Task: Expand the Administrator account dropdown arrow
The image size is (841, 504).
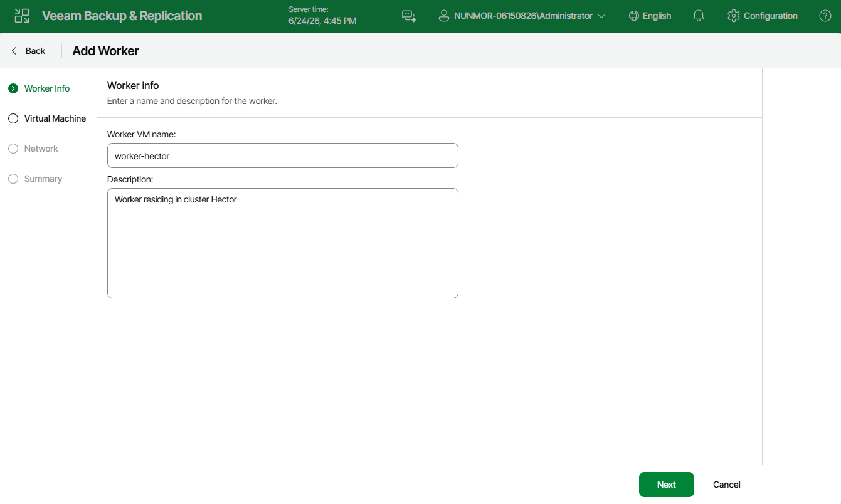Action: point(602,16)
